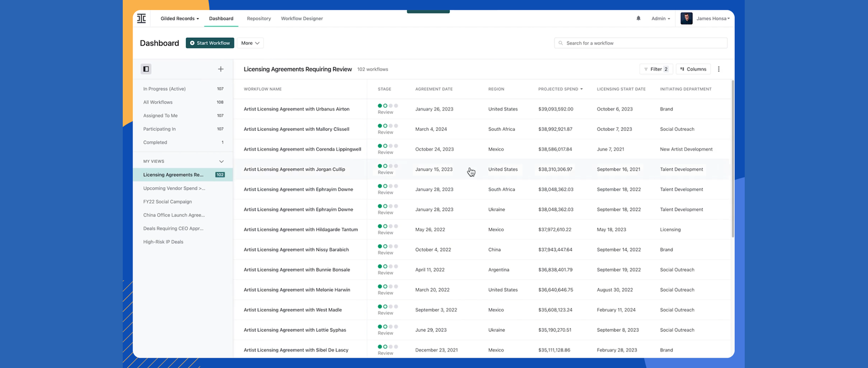Select All Workflows view
868x368 pixels.
tap(183, 102)
